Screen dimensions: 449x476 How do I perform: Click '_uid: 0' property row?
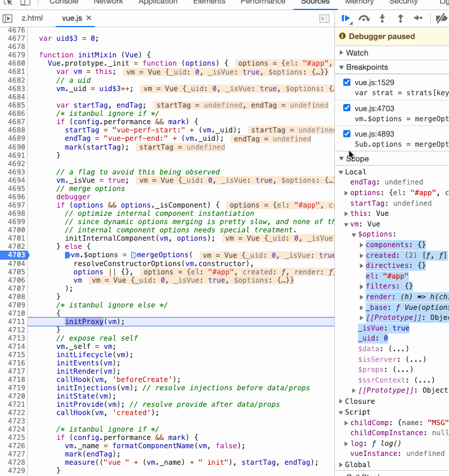[373, 338]
